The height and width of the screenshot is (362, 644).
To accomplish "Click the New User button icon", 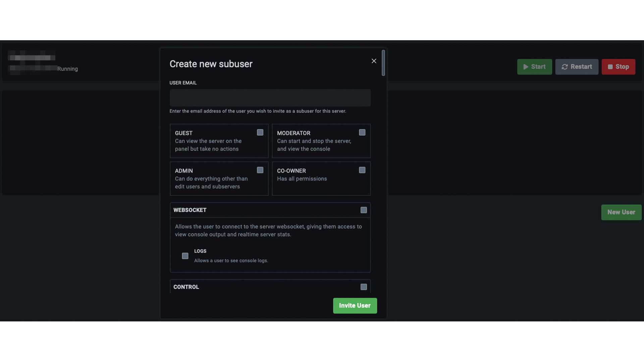I will coord(621,212).
